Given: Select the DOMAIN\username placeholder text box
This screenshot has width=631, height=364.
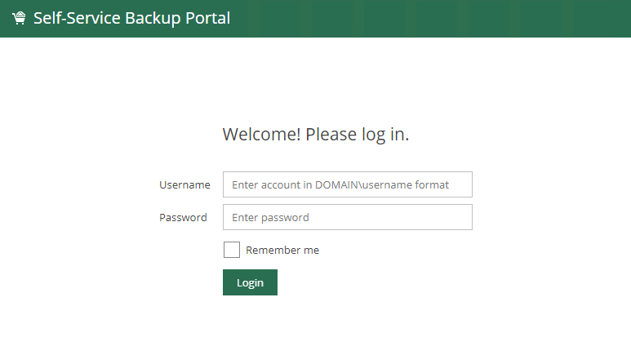Looking at the screenshot, I should [x=347, y=184].
